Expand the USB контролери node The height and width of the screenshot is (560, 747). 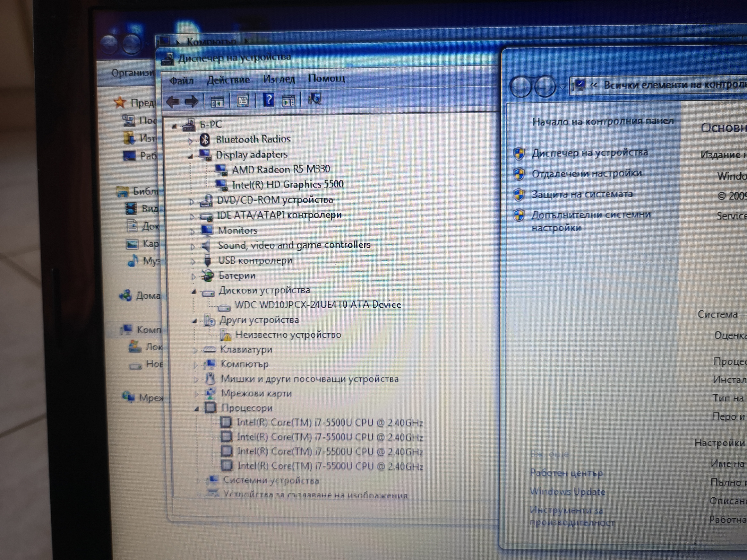pyautogui.click(x=193, y=262)
